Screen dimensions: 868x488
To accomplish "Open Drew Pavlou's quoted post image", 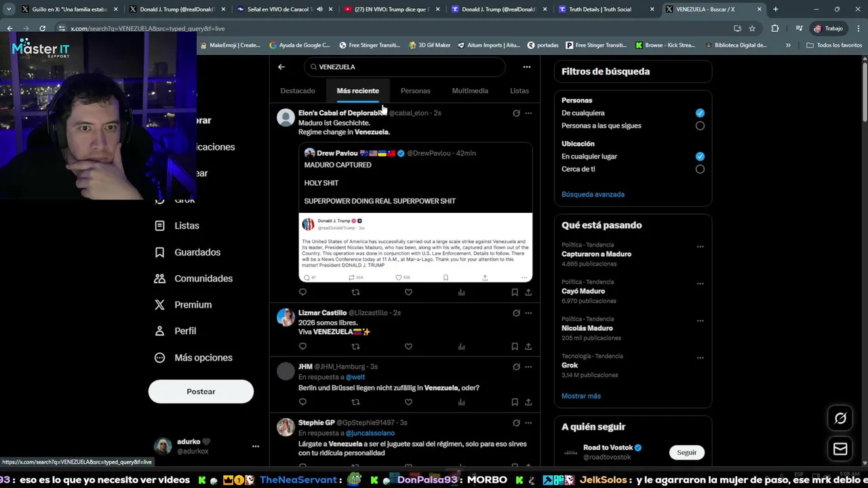I will pos(415,247).
